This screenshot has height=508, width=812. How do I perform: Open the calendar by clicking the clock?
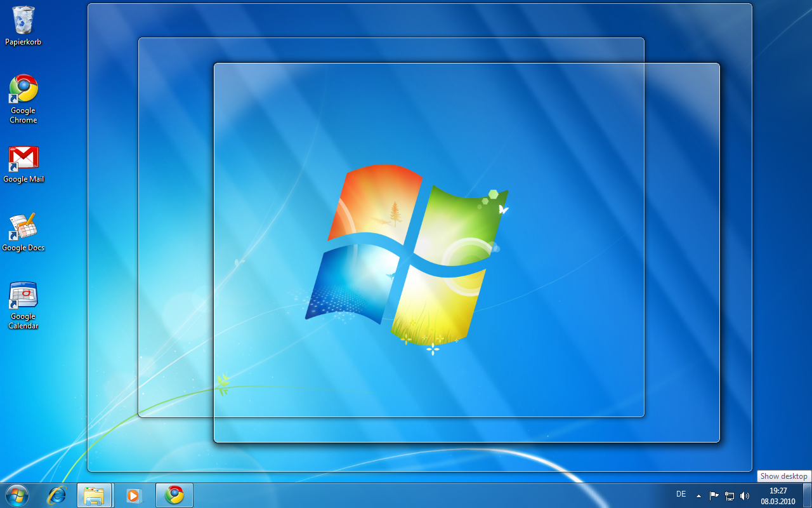point(777,495)
